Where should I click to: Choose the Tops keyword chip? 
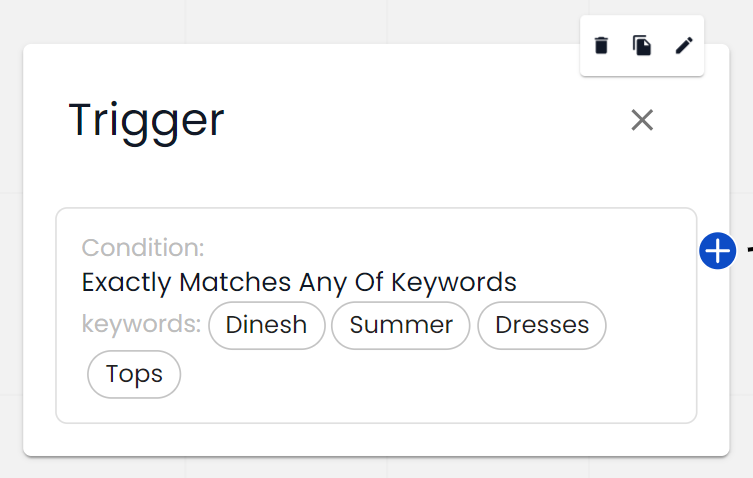point(134,374)
